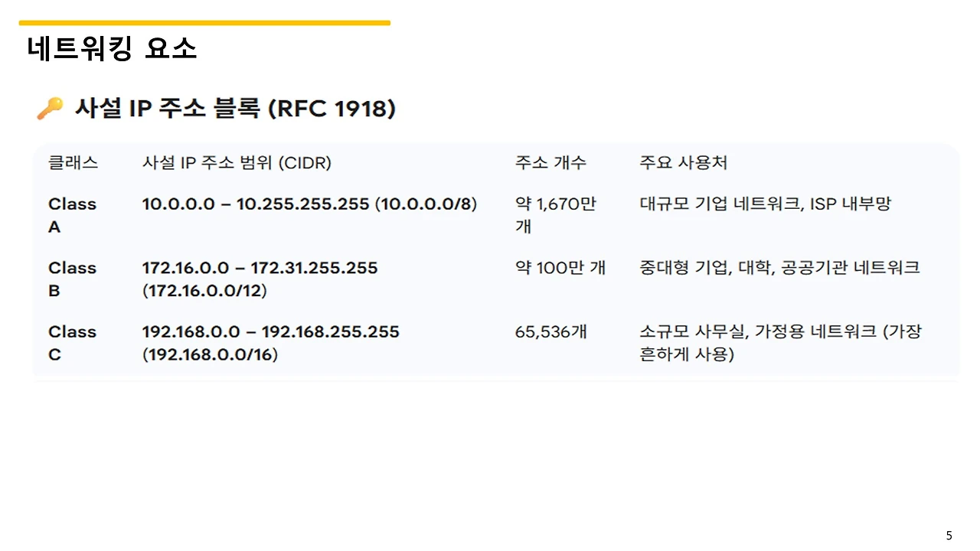Click the 약 1,670만 개 count cell
Viewport: 980px width, 551px height.
pos(556,215)
